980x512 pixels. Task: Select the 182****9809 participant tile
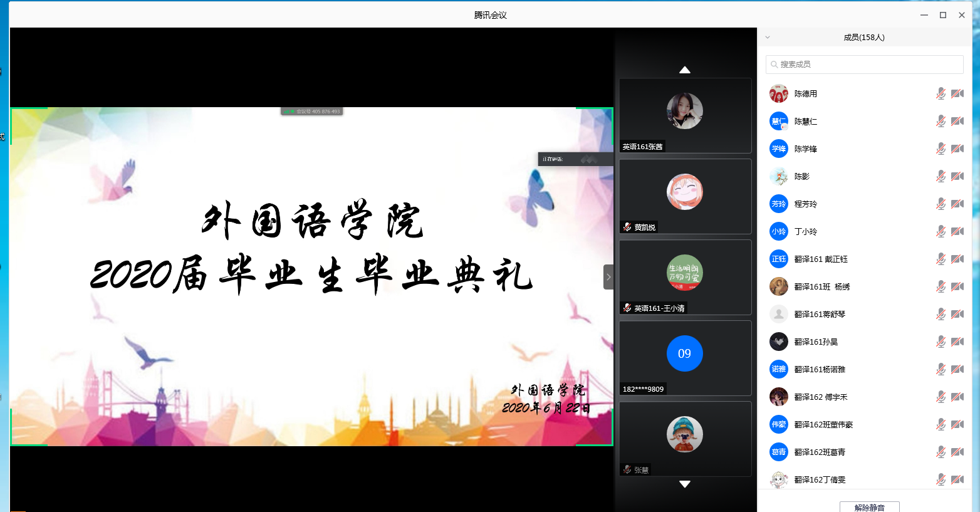click(685, 358)
